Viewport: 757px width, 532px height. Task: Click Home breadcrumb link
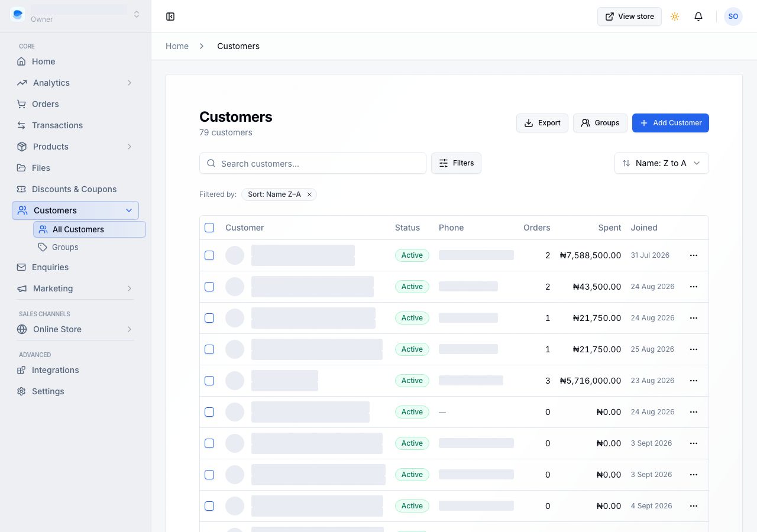coord(177,46)
